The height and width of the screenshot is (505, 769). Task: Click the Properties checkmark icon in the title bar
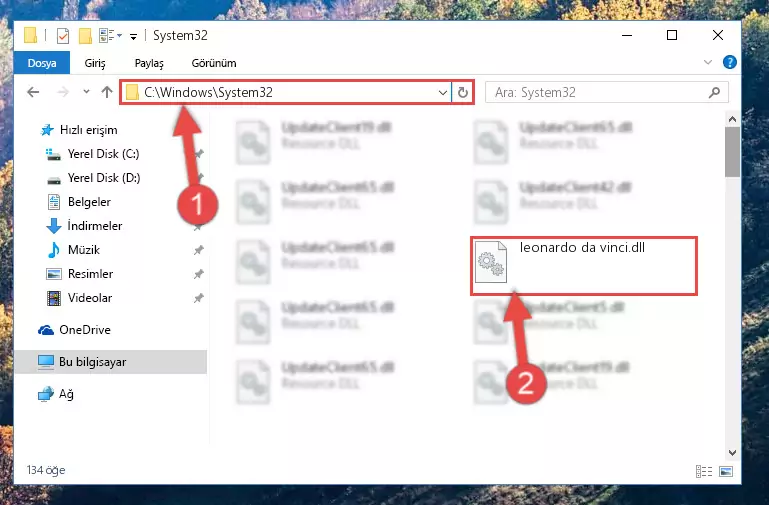coord(63,36)
